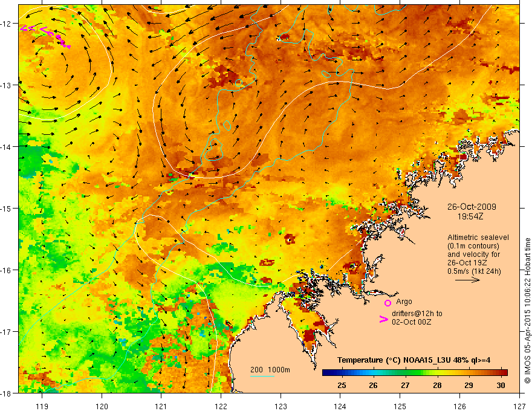The image size is (532, 411).
Task: Click the magenta Argo circle legend symbol
Action: coord(388,303)
